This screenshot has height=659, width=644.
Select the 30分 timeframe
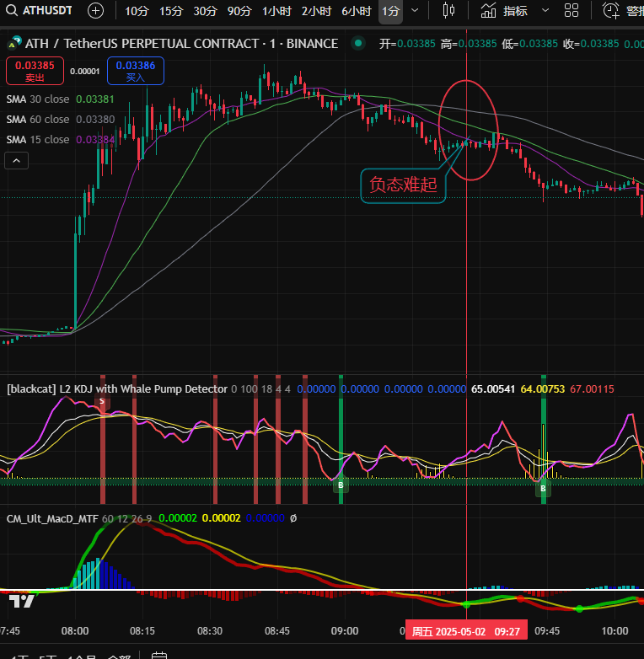pyautogui.click(x=205, y=11)
